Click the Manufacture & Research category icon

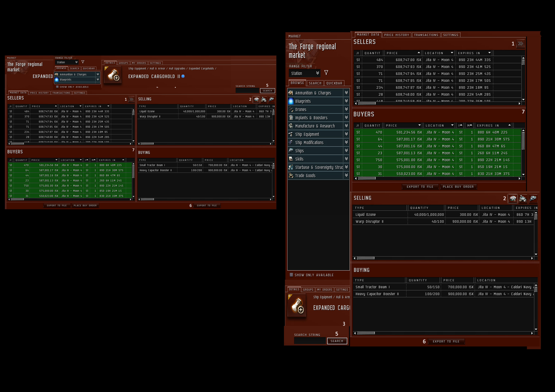point(291,126)
